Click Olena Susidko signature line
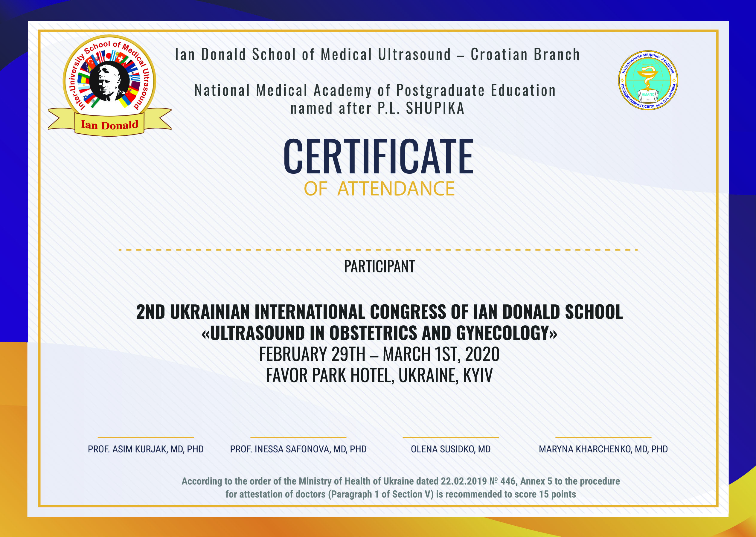This screenshot has height=537, width=756. [x=450, y=437]
